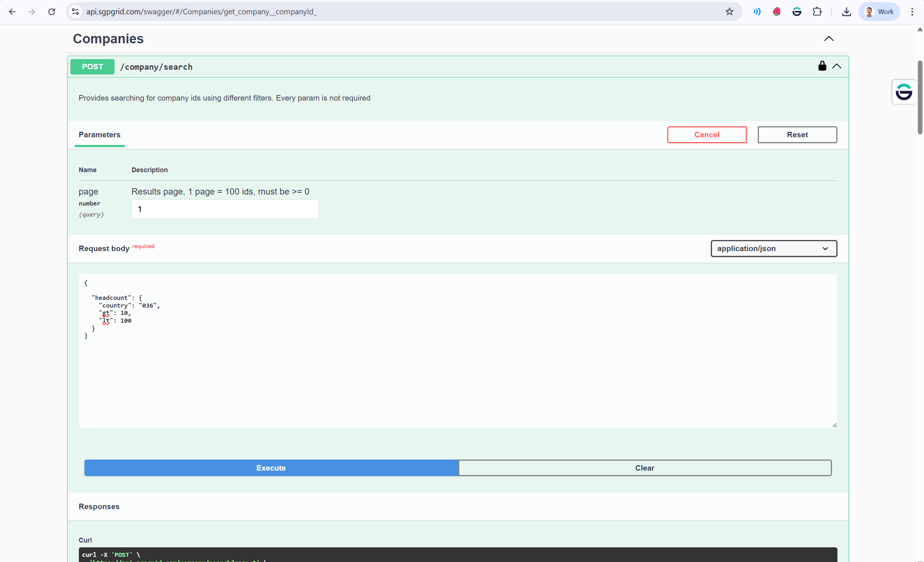The height and width of the screenshot is (562, 924).
Task: Click the "lt": 100 line
Action: click(x=115, y=320)
